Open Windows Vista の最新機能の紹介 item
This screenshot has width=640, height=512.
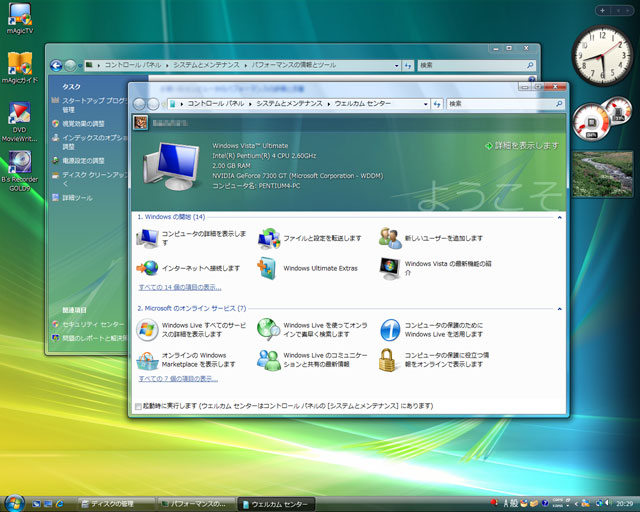(x=435, y=268)
